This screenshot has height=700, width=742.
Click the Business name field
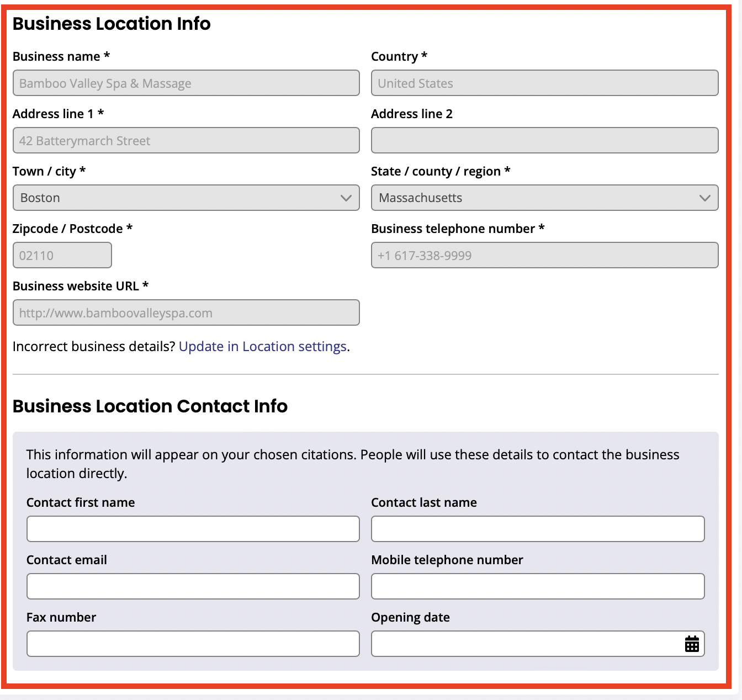(186, 83)
